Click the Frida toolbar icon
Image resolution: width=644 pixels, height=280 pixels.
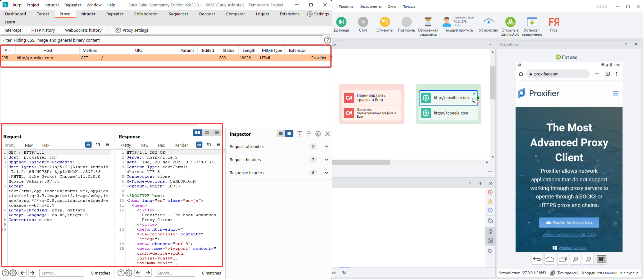click(554, 22)
